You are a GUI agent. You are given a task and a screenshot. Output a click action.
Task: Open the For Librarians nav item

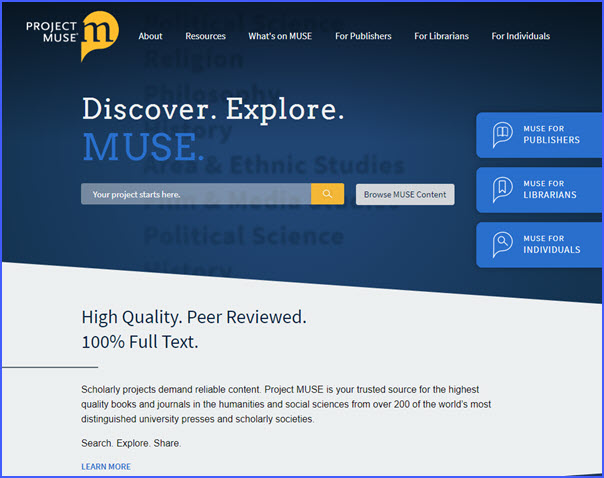441,36
